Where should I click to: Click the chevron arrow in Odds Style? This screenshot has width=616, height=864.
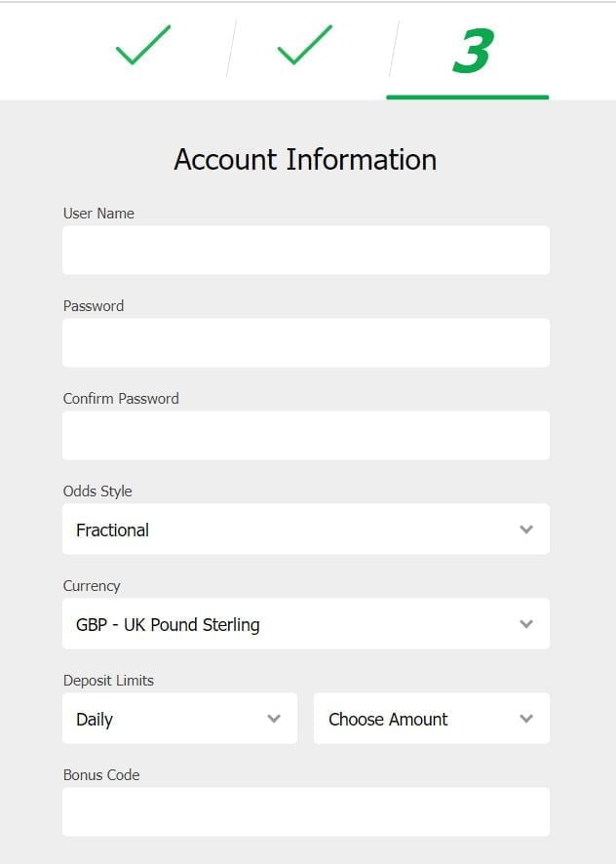click(x=526, y=530)
